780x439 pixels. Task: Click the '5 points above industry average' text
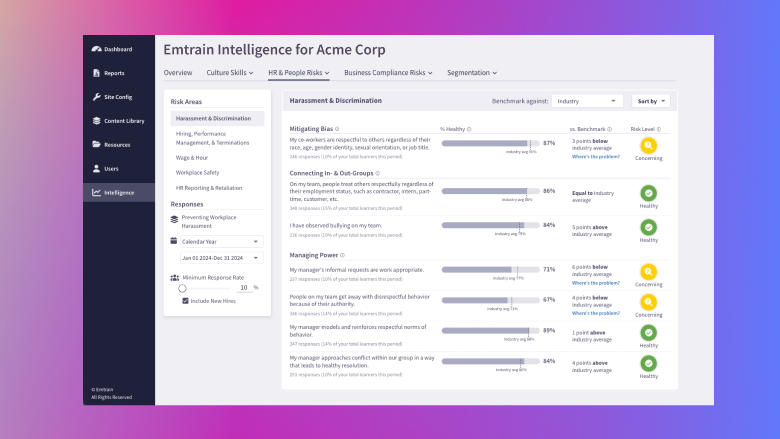[x=591, y=231]
